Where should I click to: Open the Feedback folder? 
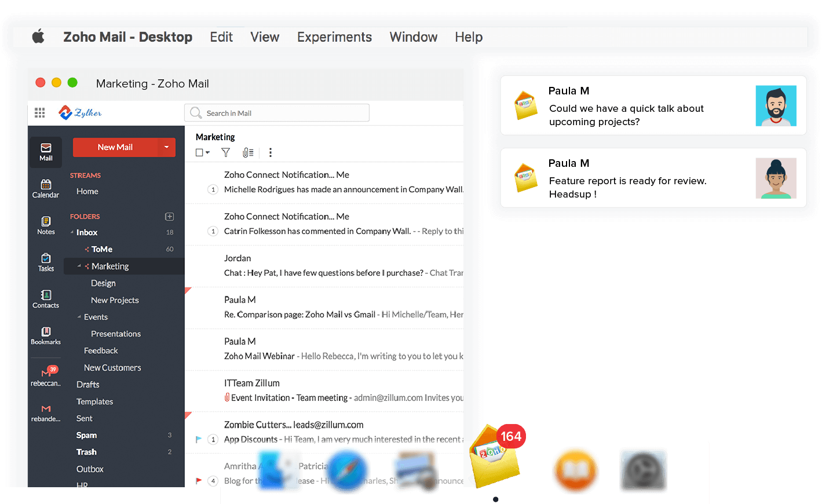pos(101,350)
